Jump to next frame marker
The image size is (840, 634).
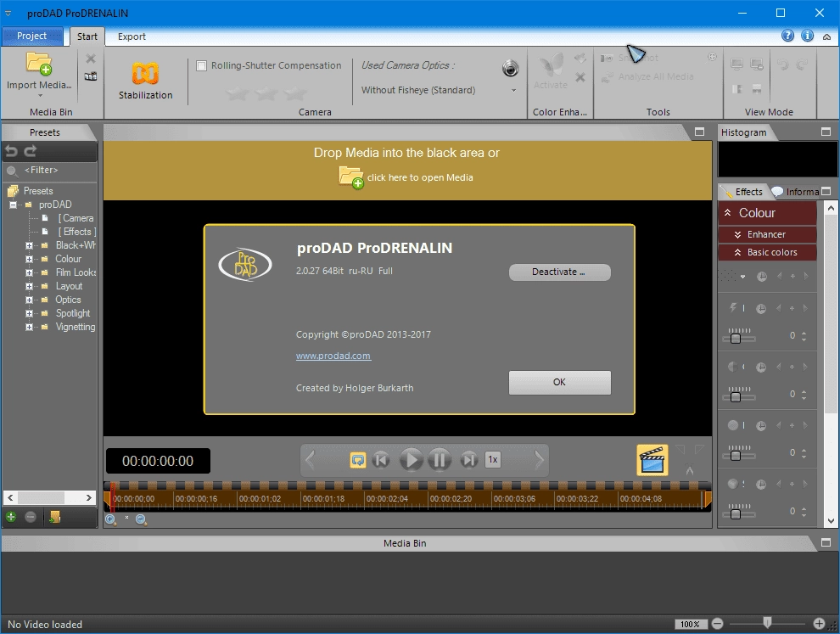(468, 460)
